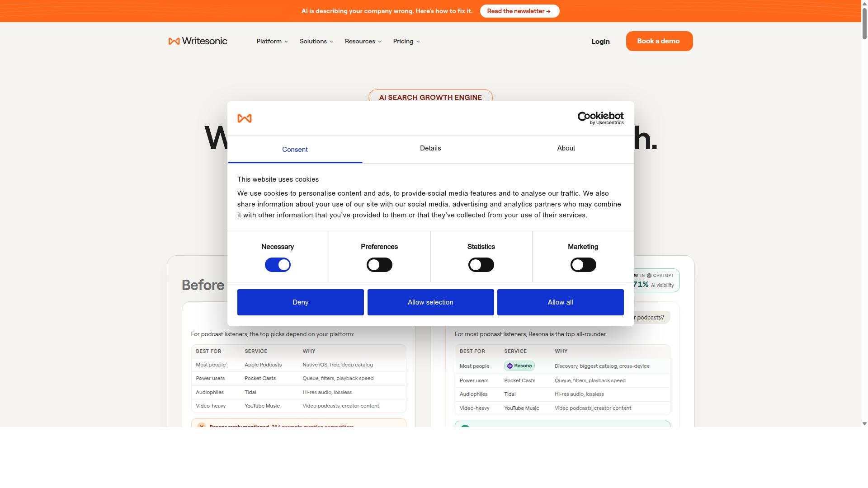Screen dimensions: 868x488
Task: Accept cookies with Allow all
Action: pyautogui.click(x=561, y=302)
